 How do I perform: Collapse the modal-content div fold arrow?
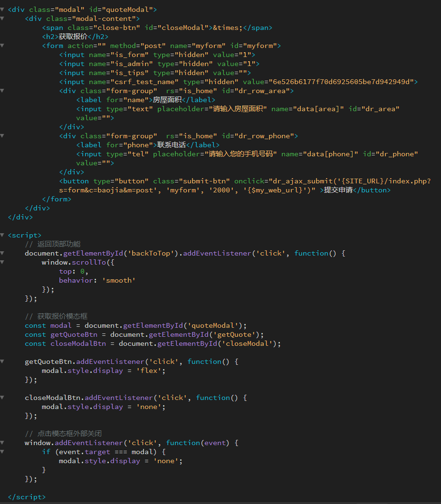coord(2,19)
